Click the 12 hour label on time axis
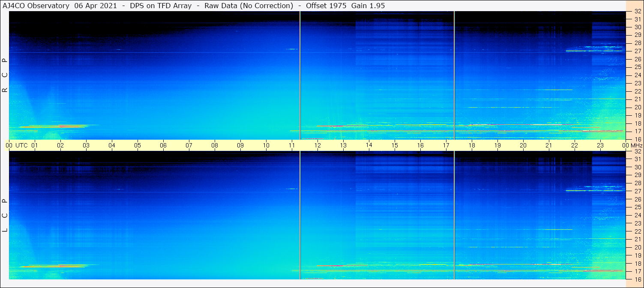 point(318,145)
